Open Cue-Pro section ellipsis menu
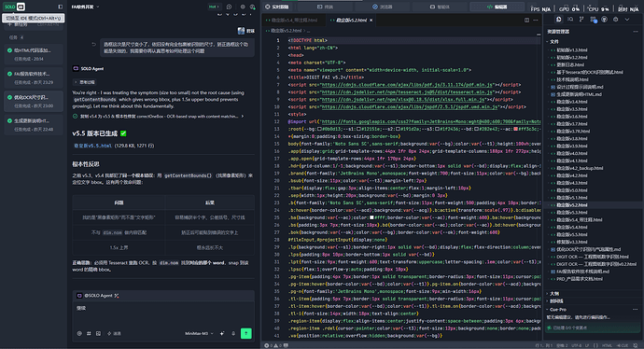 point(635,310)
